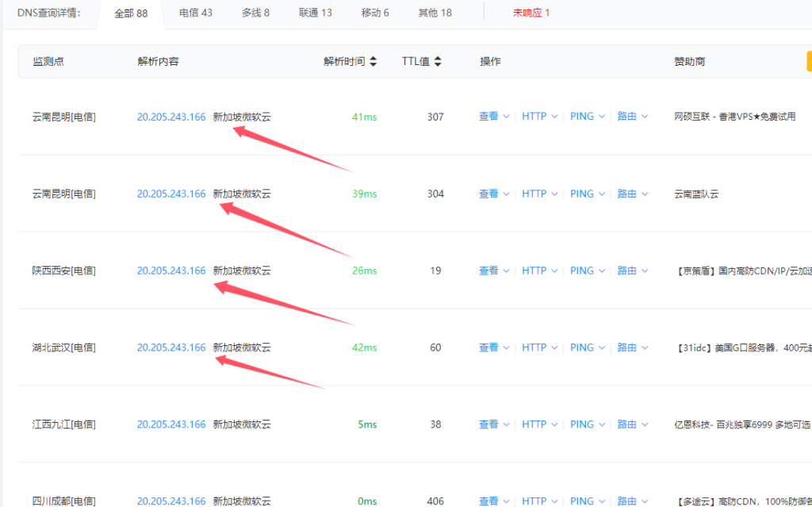Click the 网硕互联 香港VPS sponsor link
The width and height of the screenshot is (812, 507).
(733, 117)
